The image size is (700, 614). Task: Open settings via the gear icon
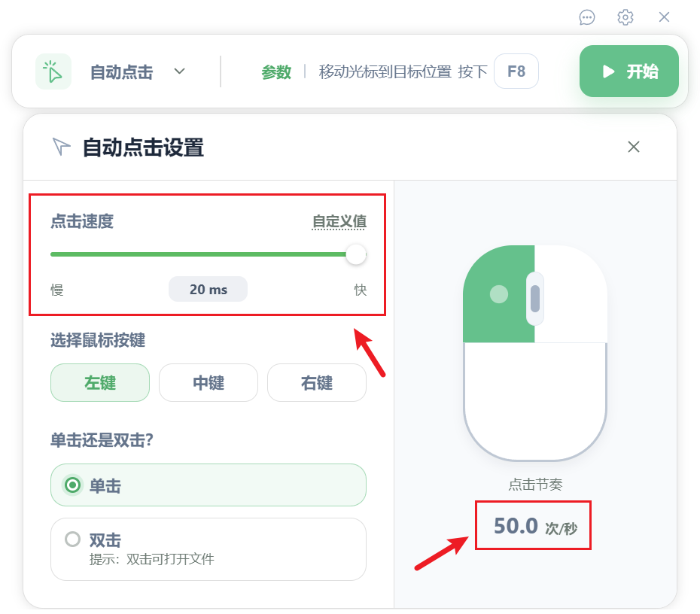(x=625, y=17)
